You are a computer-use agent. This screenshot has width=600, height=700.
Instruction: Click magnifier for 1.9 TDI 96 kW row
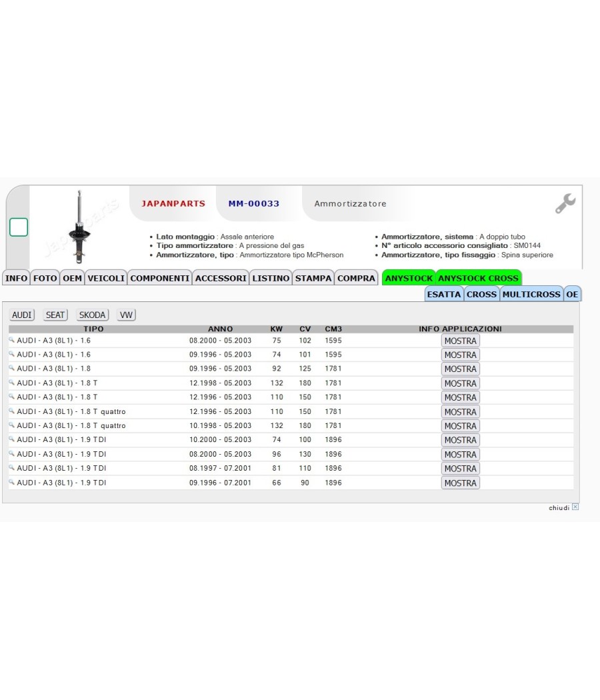(11, 453)
